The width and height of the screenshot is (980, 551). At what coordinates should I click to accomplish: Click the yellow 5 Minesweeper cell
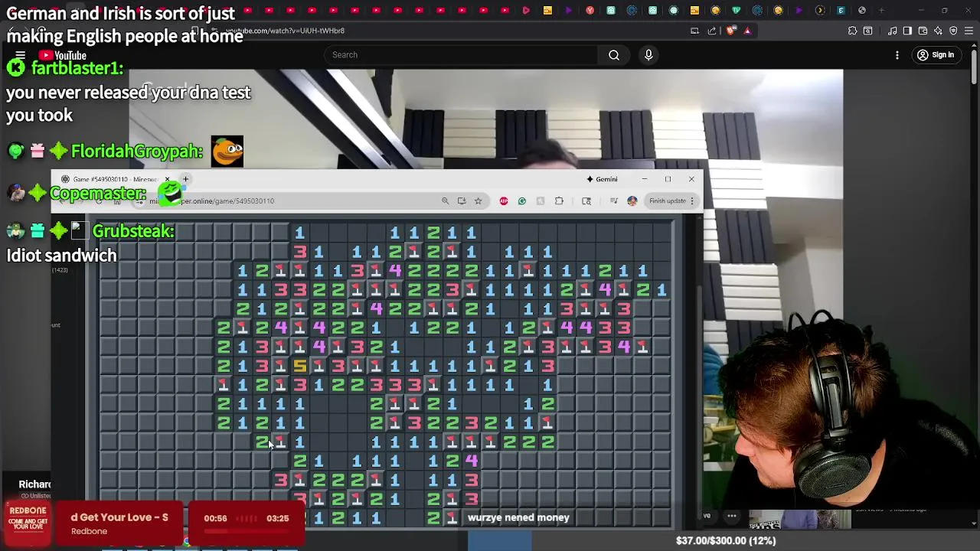(299, 366)
